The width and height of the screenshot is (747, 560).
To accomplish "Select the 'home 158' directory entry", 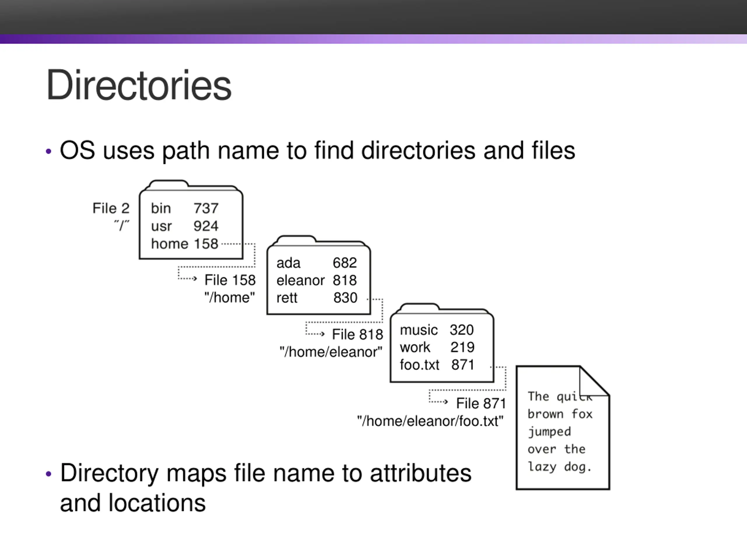I will pyautogui.click(x=184, y=244).
